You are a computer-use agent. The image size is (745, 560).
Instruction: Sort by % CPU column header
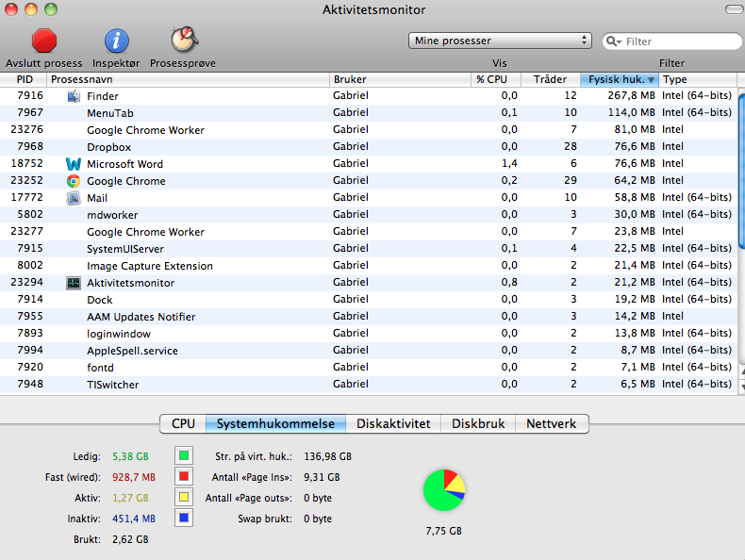(x=496, y=79)
